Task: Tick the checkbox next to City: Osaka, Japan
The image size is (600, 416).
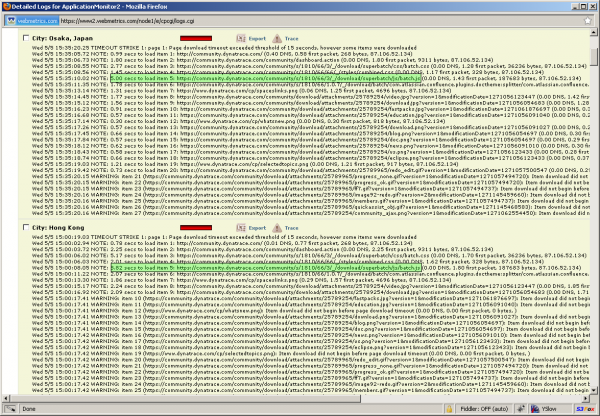Action: [x=26, y=38]
